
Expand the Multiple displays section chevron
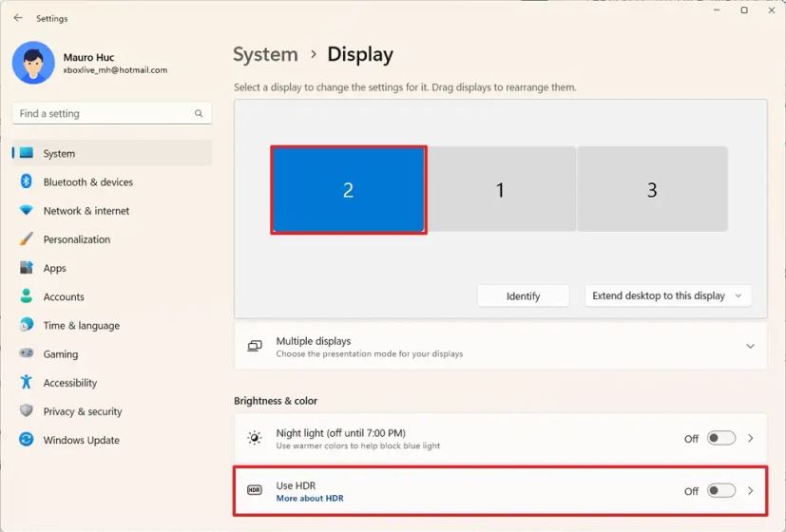click(750, 346)
